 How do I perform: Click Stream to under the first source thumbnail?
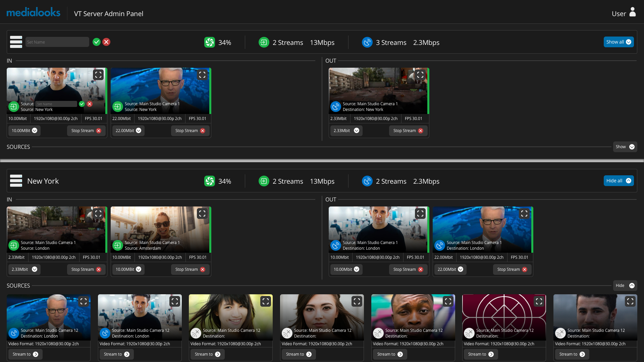25,354
